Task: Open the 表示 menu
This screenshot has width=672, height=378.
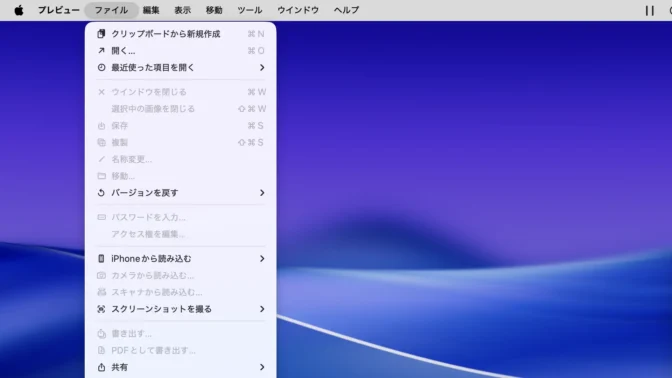Action: (182, 10)
